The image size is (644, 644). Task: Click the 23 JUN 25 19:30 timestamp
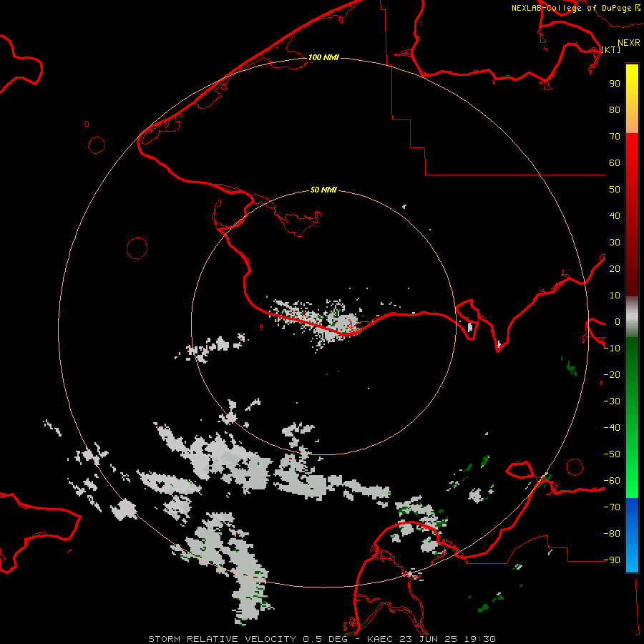[x=448, y=639]
